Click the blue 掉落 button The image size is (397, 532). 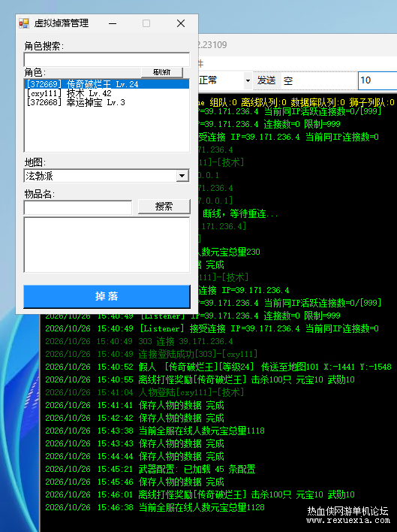(107, 296)
